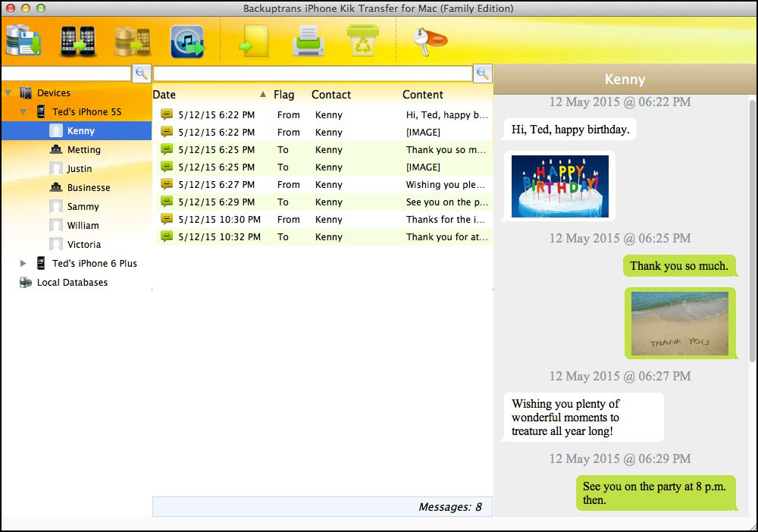758x532 pixels.
Task: Click the Ted's iPhone 6 Plus phone icon
Action: point(41,263)
